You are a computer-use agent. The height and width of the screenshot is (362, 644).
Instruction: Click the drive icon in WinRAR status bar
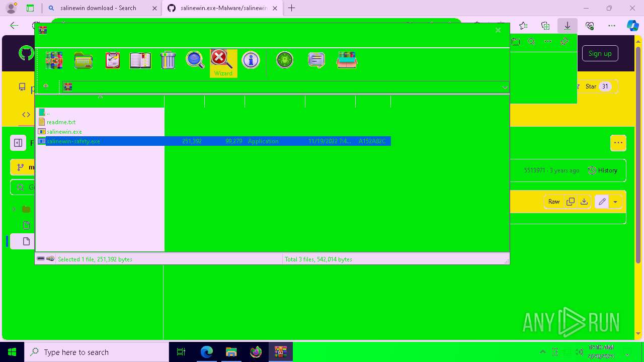tap(41, 259)
